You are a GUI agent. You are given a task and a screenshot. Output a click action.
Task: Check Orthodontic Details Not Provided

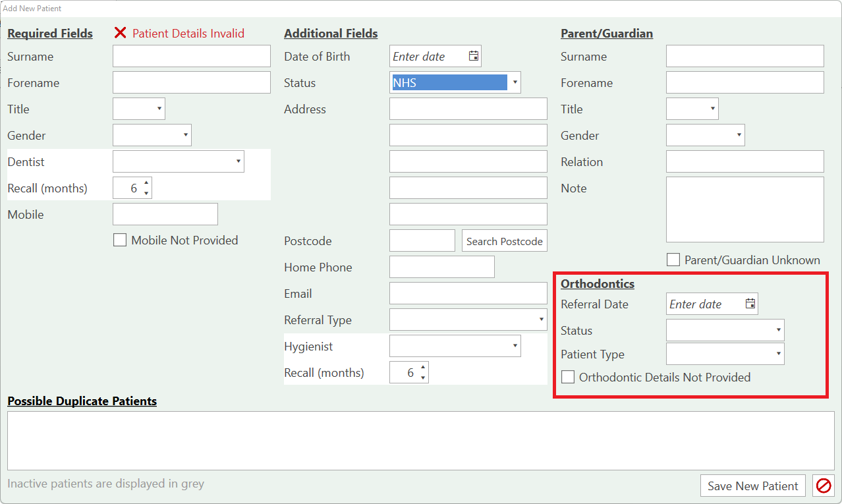click(x=568, y=378)
